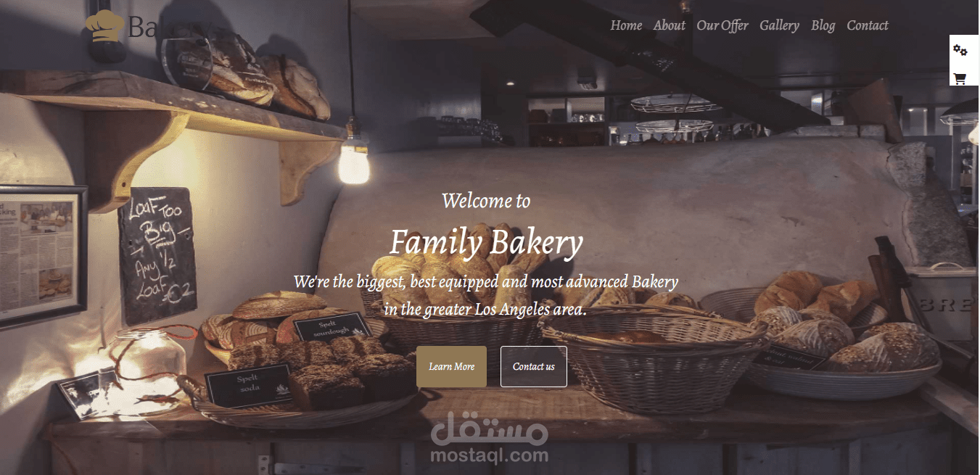Click the Arabic mostaql watermark logo
This screenshot has height=475, width=980.
click(x=490, y=429)
